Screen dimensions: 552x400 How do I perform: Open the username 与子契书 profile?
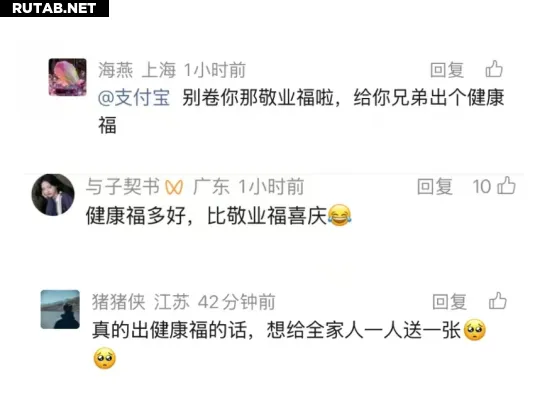(123, 186)
